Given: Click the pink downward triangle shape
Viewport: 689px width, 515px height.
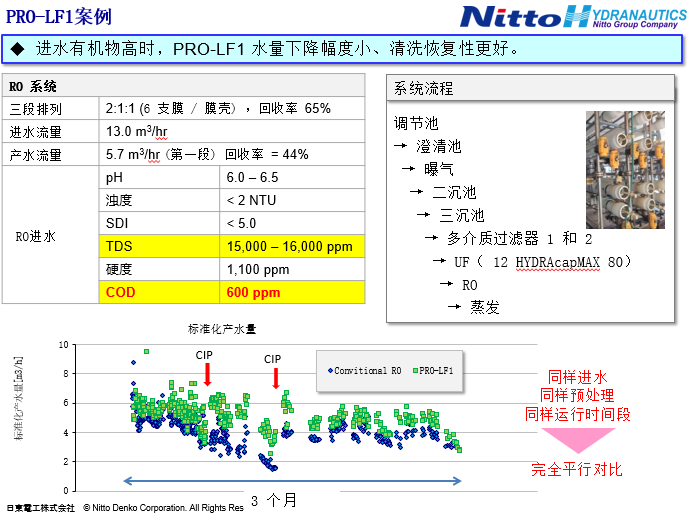Looking at the screenshot, I should (578, 440).
